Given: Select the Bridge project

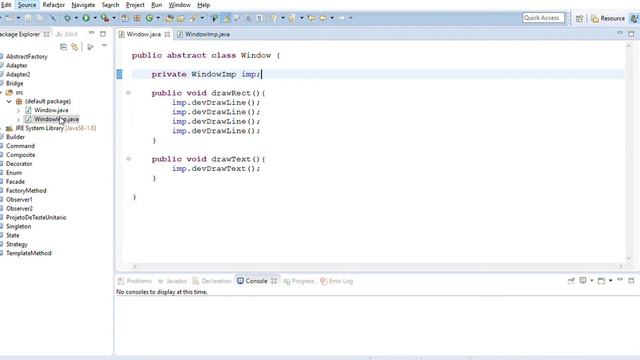Looking at the screenshot, I should (x=15, y=83).
